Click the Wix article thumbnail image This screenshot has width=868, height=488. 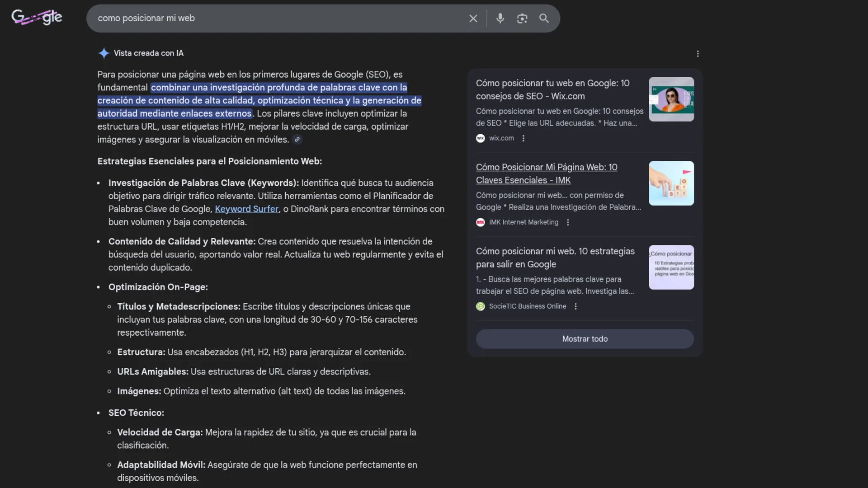point(671,99)
